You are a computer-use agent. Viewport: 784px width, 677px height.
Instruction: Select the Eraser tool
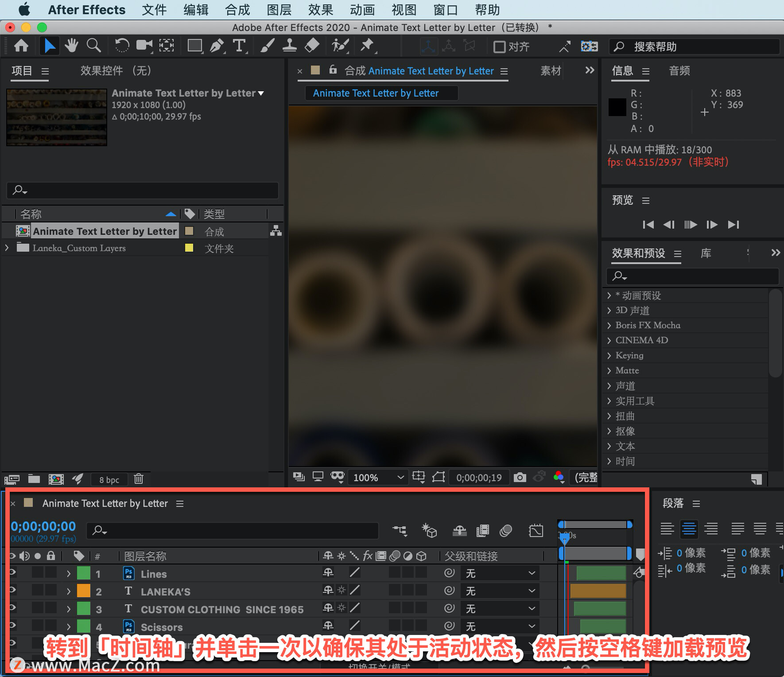tap(312, 46)
